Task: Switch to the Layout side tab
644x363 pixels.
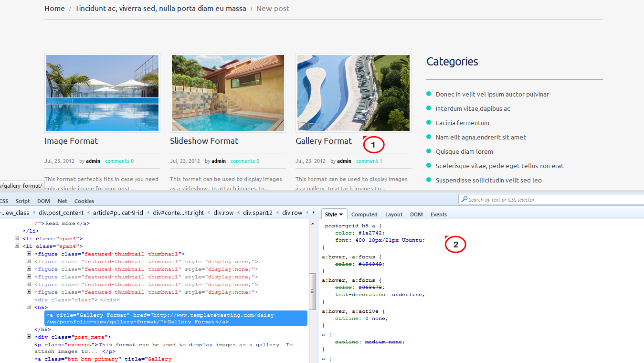Action: pos(394,214)
